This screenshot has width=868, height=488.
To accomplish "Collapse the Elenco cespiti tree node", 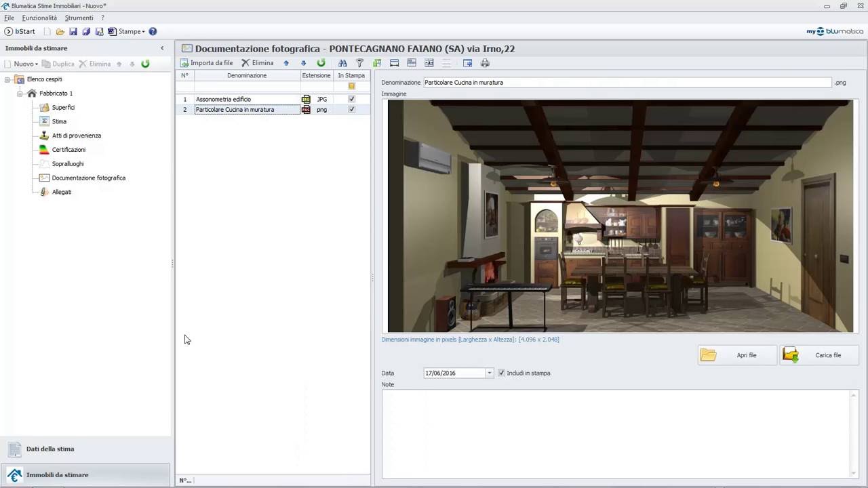I will click(x=7, y=79).
